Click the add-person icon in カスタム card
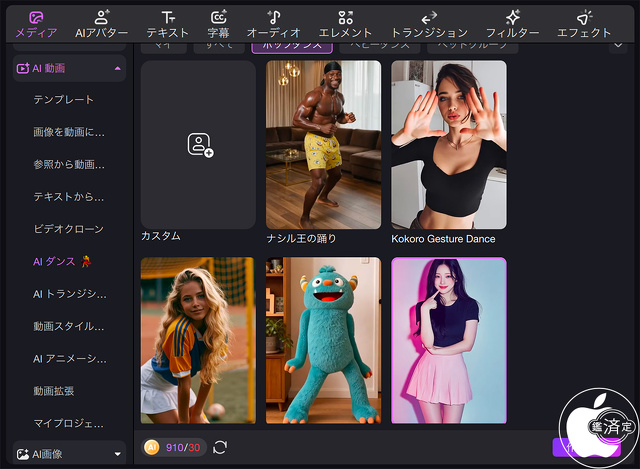 (x=200, y=144)
